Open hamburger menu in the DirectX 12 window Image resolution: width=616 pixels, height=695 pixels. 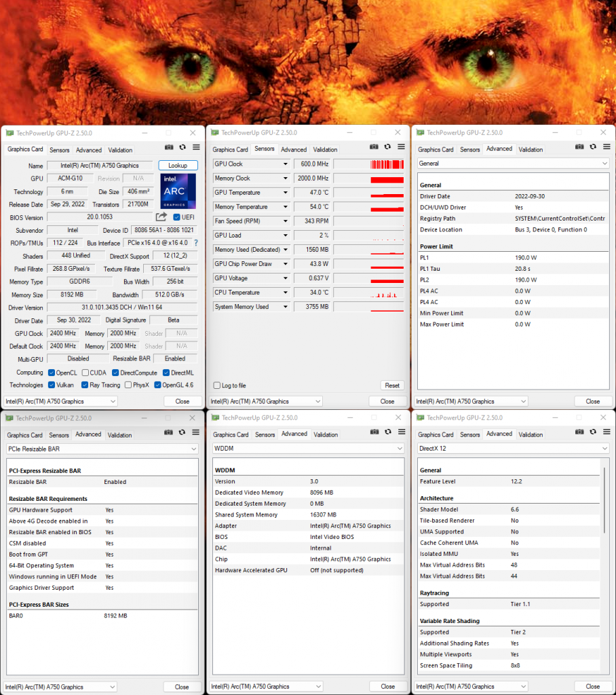607,432
